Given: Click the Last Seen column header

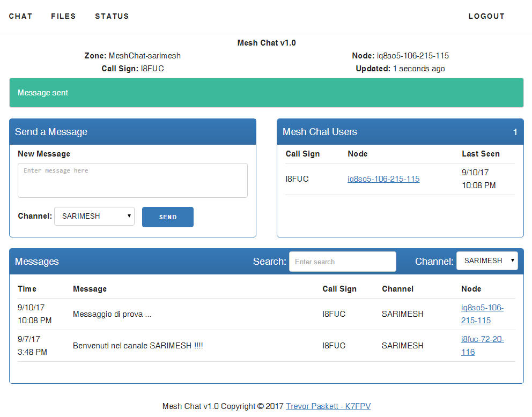Looking at the screenshot, I should click(481, 154).
